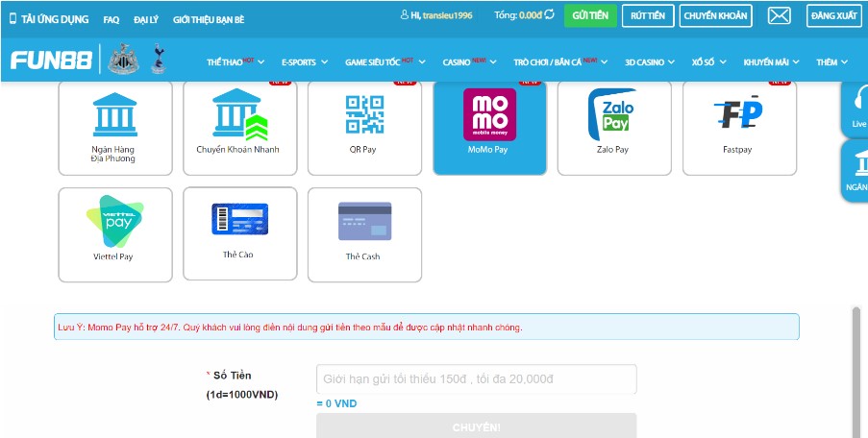This screenshot has width=868, height=438.
Task: Open Giới Thiệu Bạn Bè link
Action: [209, 19]
